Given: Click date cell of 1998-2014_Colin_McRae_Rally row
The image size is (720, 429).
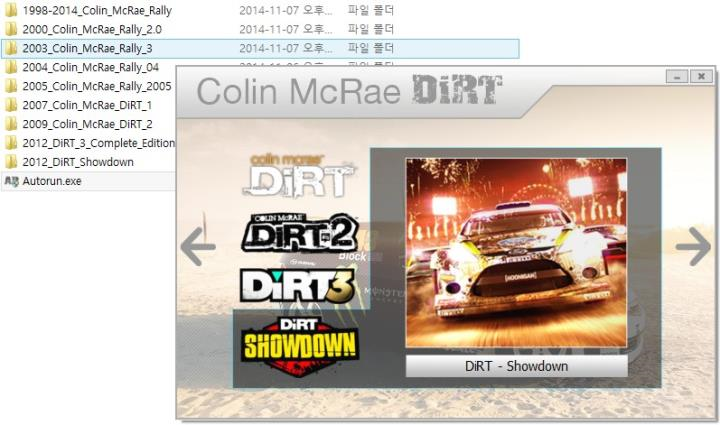Looking at the screenshot, I should pyautogui.click(x=286, y=10).
